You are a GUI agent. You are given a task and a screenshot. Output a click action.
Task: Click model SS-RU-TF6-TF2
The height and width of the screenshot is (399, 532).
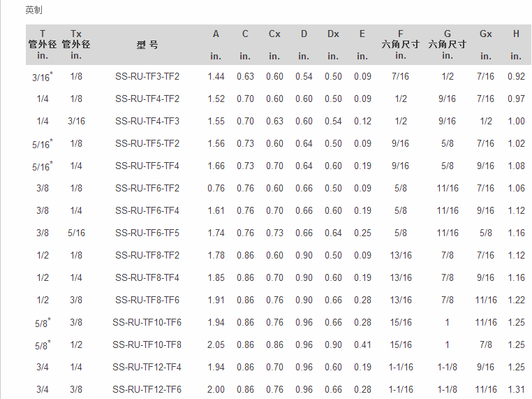147,189
